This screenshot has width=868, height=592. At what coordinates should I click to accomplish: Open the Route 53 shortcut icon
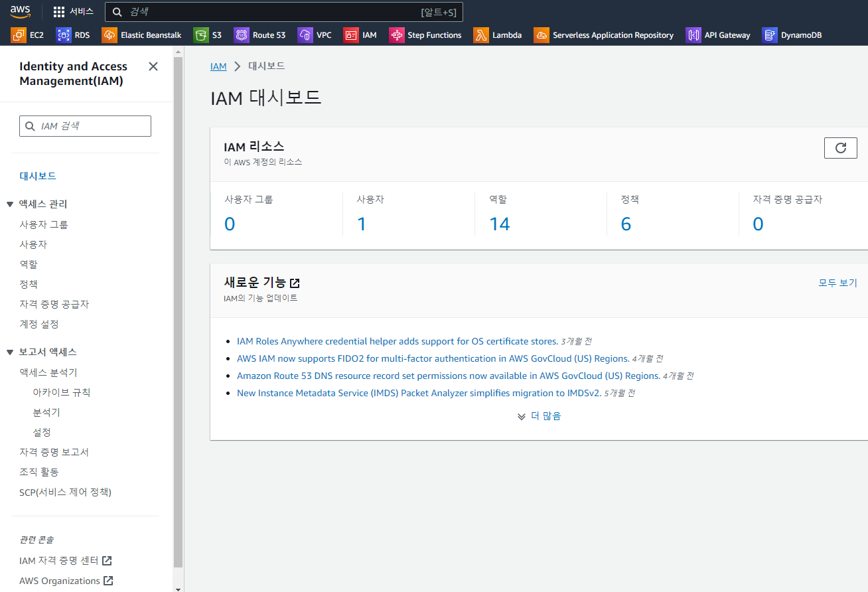tap(242, 35)
